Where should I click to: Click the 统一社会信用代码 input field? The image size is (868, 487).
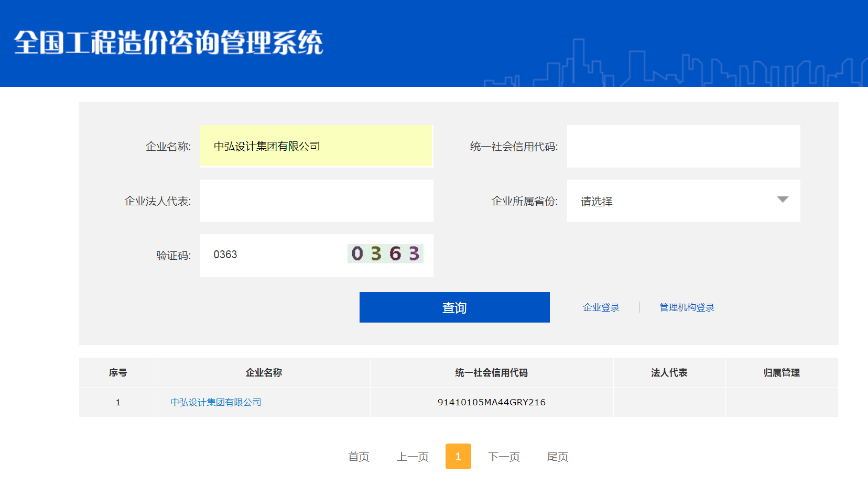[x=683, y=146]
